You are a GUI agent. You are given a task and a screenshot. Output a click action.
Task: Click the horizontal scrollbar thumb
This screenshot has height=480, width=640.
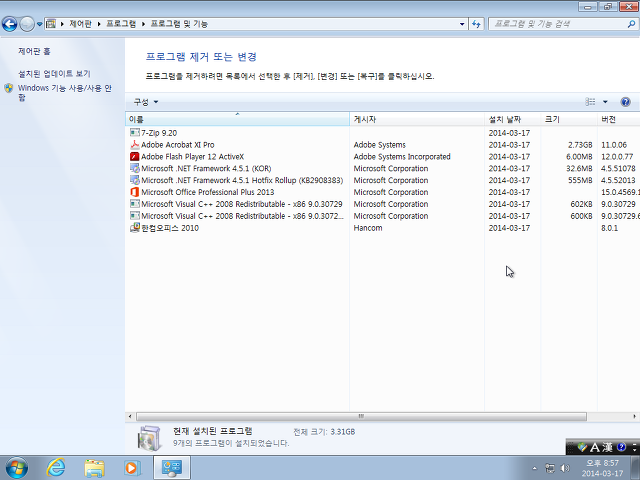pyautogui.click(x=361, y=416)
